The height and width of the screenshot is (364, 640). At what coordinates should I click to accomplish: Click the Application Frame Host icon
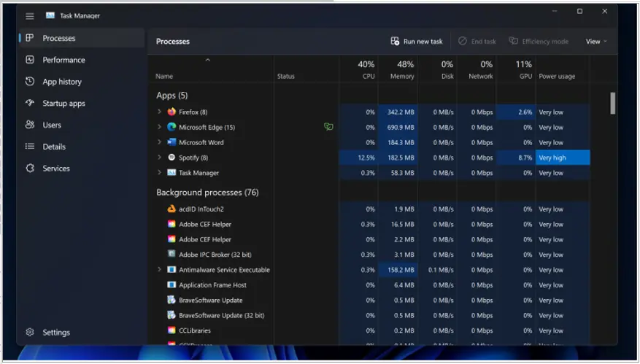pyautogui.click(x=171, y=284)
